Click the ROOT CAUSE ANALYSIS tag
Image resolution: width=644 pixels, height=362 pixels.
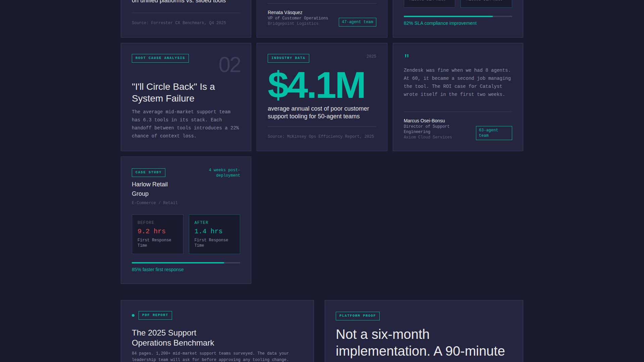[x=160, y=58]
